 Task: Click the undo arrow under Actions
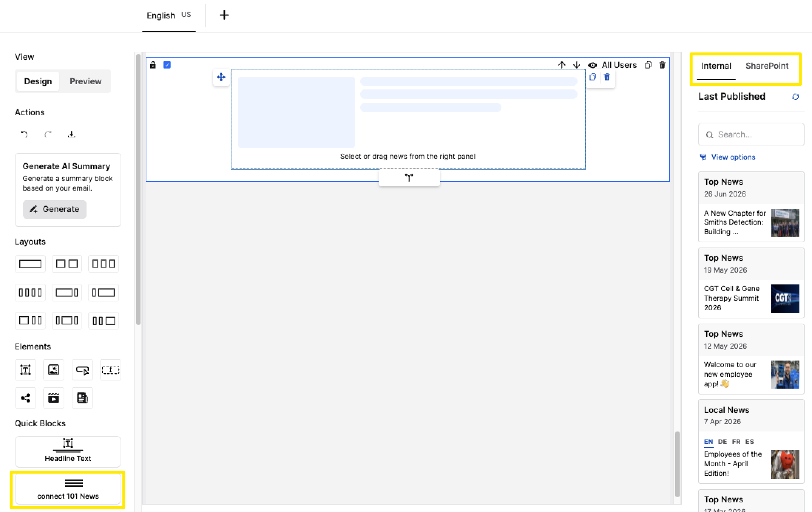24,134
